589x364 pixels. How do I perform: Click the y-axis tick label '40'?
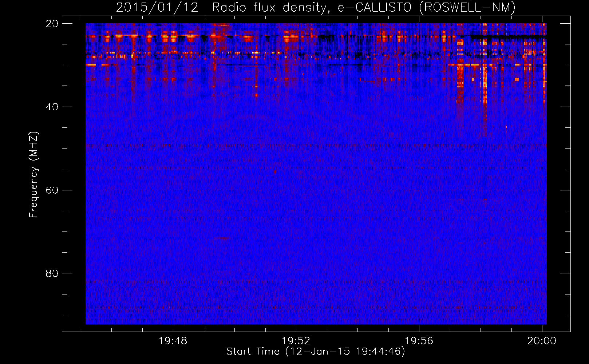(x=52, y=107)
